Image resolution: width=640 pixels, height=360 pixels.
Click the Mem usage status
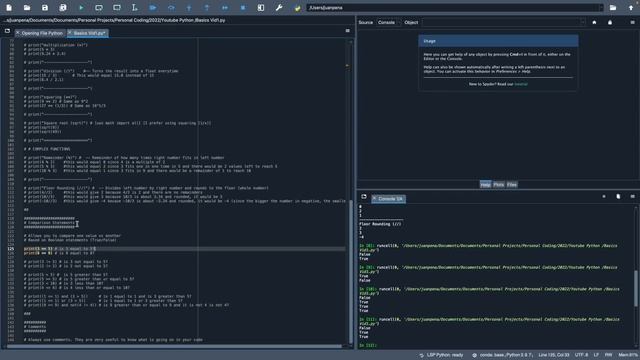pos(628,355)
